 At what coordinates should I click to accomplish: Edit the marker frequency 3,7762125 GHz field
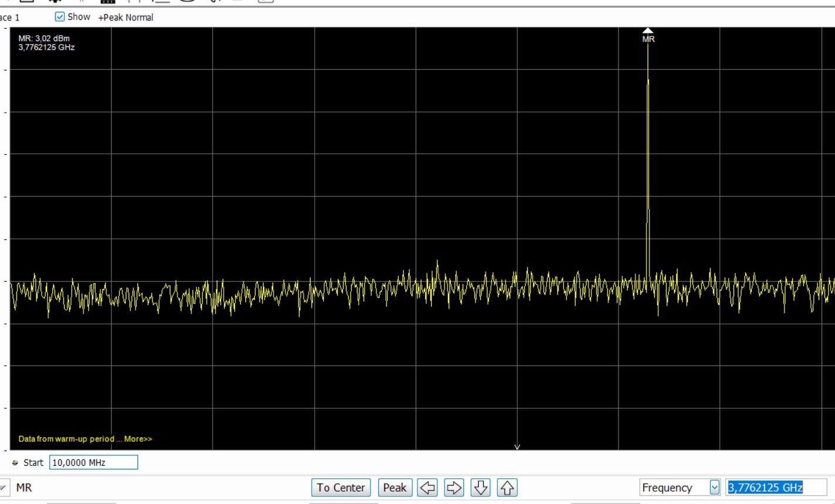click(776, 488)
